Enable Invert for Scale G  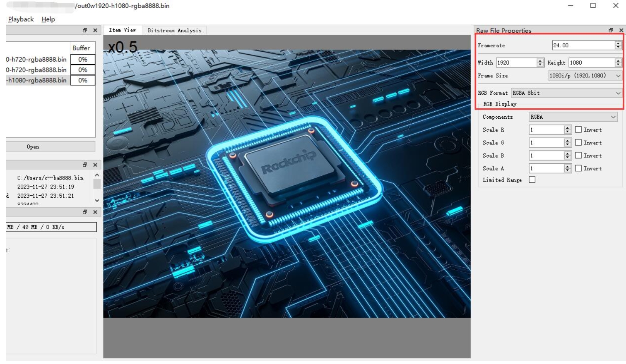pos(578,142)
